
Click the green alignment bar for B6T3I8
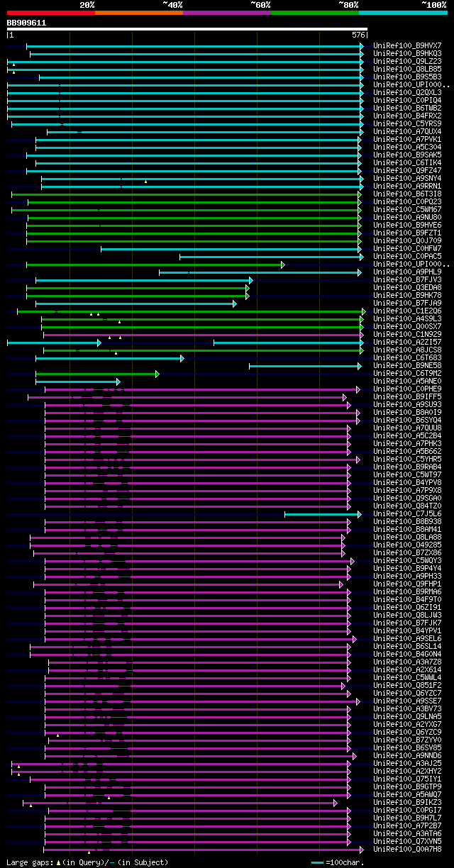(187, 194)
